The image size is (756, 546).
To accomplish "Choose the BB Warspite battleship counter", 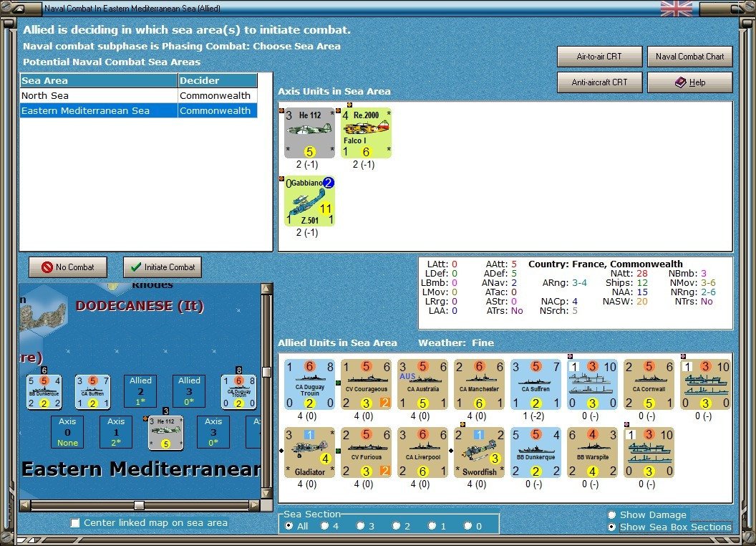I will 592,452.
